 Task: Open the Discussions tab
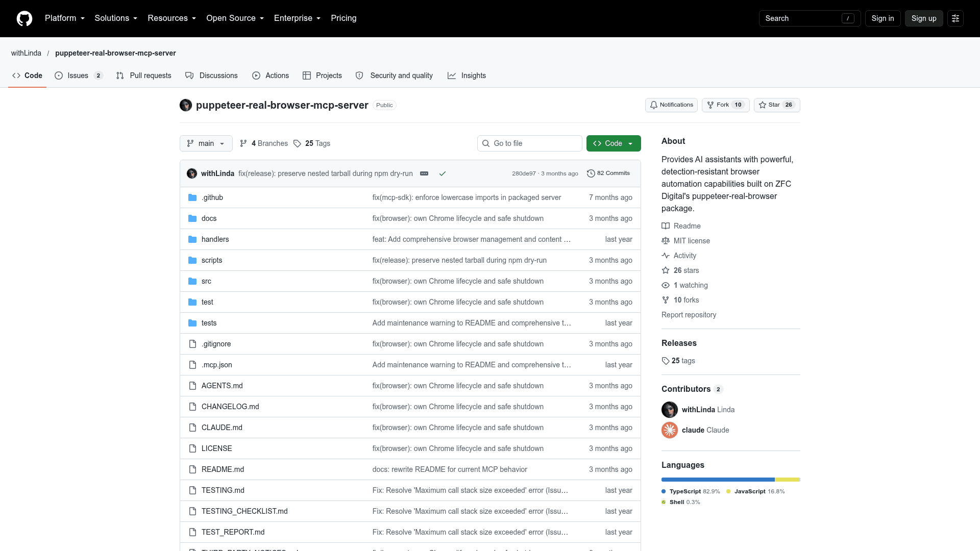(x=212, y=76)
